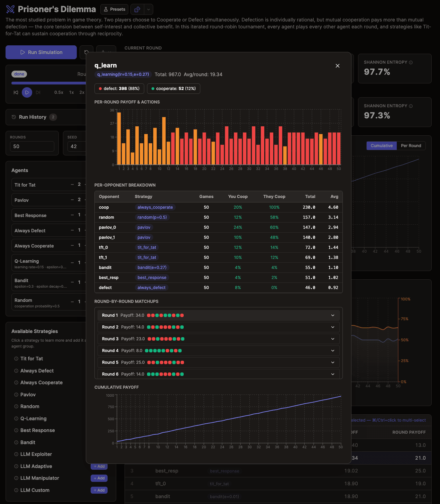This screenshot has width=440, height=504.
Task: Click the clock icon beside Run History
Action: click(13, 117)
